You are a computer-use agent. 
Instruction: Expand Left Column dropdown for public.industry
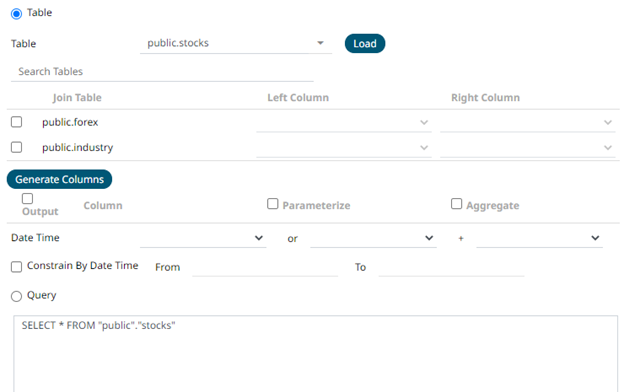click(x=344, y=148)
